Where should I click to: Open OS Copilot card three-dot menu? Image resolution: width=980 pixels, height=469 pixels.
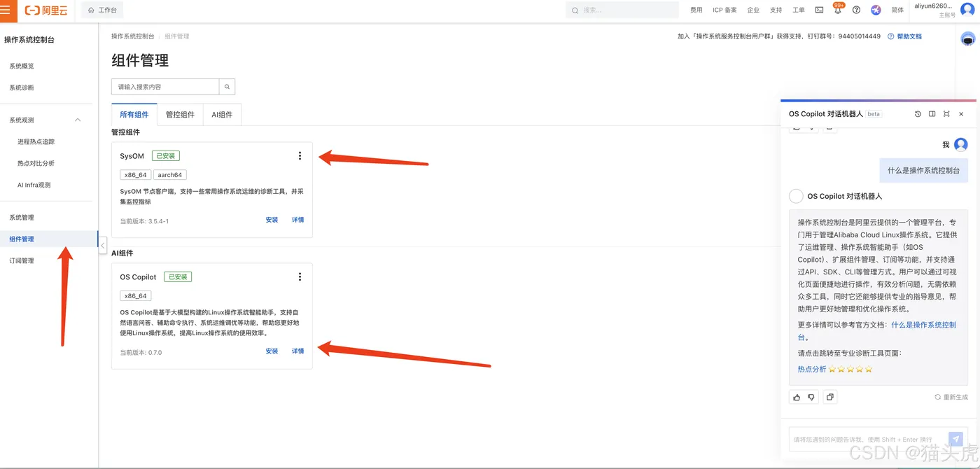[x=300, y=276]
